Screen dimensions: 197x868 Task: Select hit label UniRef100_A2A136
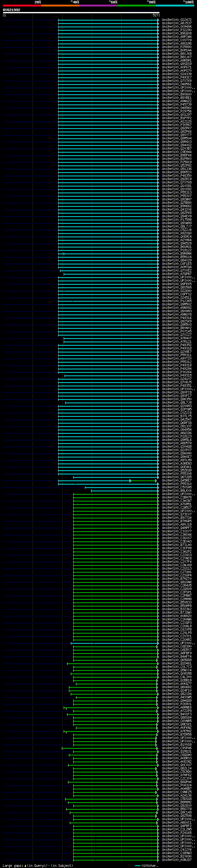point(176,796)
